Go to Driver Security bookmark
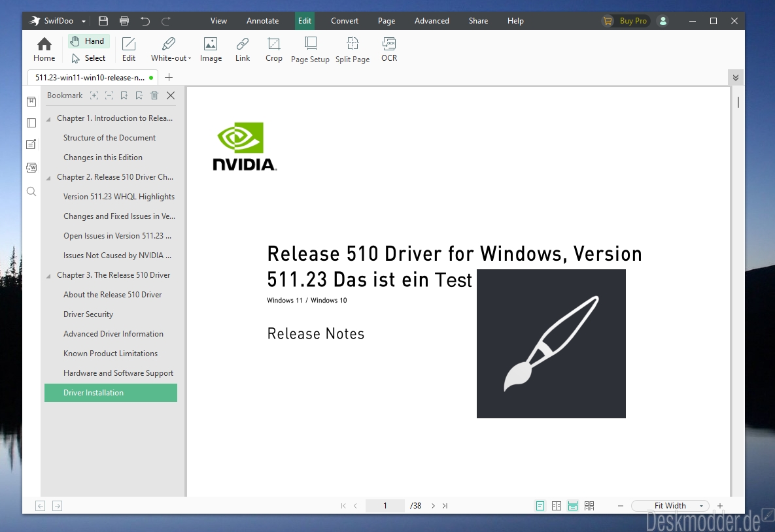Viewport: 775px width, 532px height. tap(88, 314)
